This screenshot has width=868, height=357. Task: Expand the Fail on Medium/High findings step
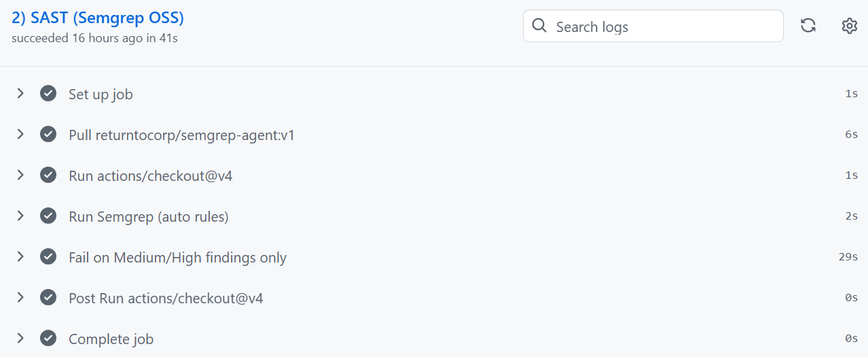[x=20, y=257]
